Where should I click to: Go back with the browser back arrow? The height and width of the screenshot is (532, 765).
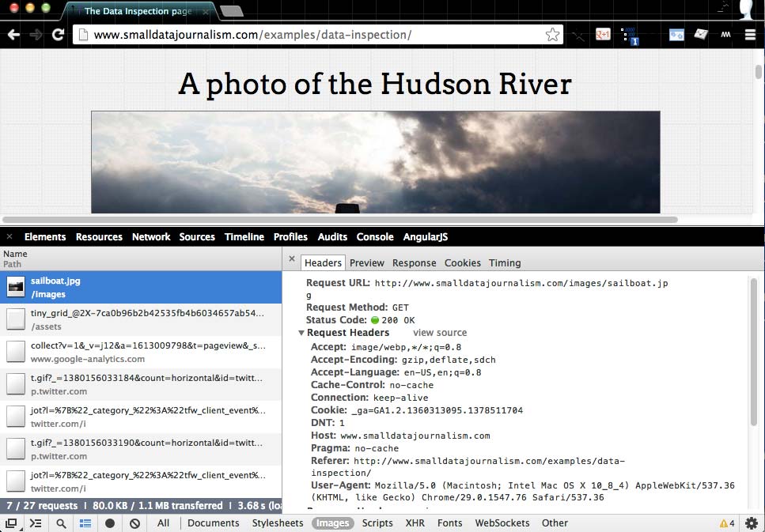coord(13,35)
